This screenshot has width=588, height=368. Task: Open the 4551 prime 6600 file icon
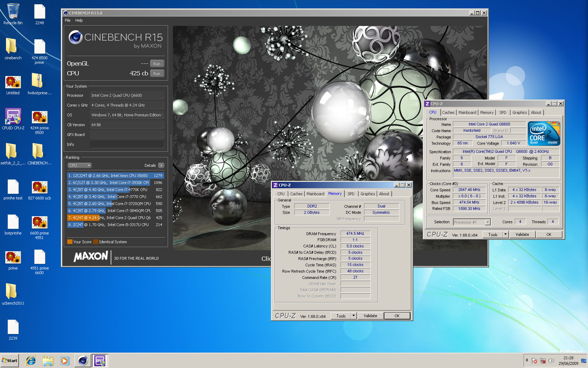(40, 261)
